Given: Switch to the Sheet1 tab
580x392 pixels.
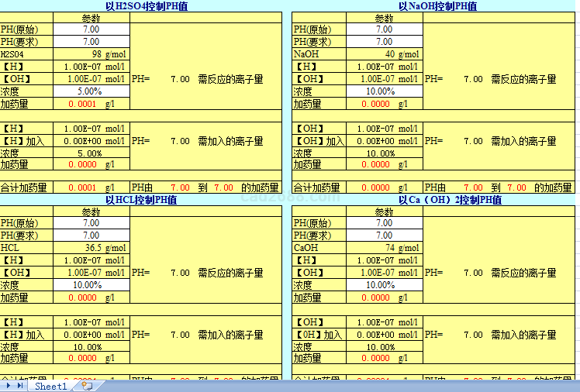Looking at the screenshot, I should point(51,386).
